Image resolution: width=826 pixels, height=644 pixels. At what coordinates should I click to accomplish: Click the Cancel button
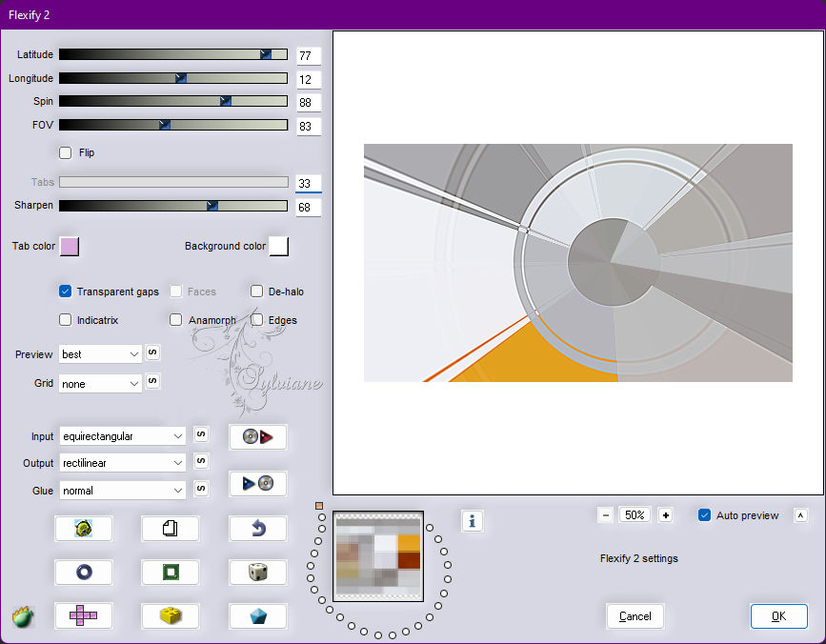(635, 616)
